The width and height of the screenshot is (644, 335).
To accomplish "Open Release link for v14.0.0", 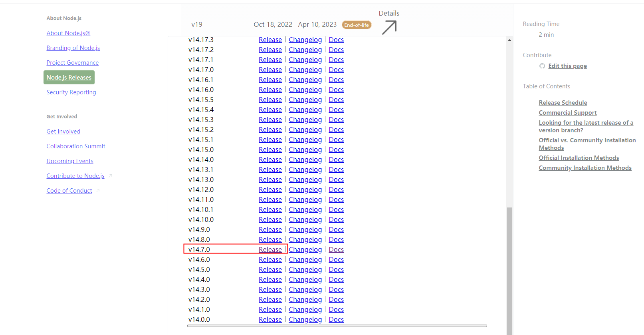I will [270, 319].
